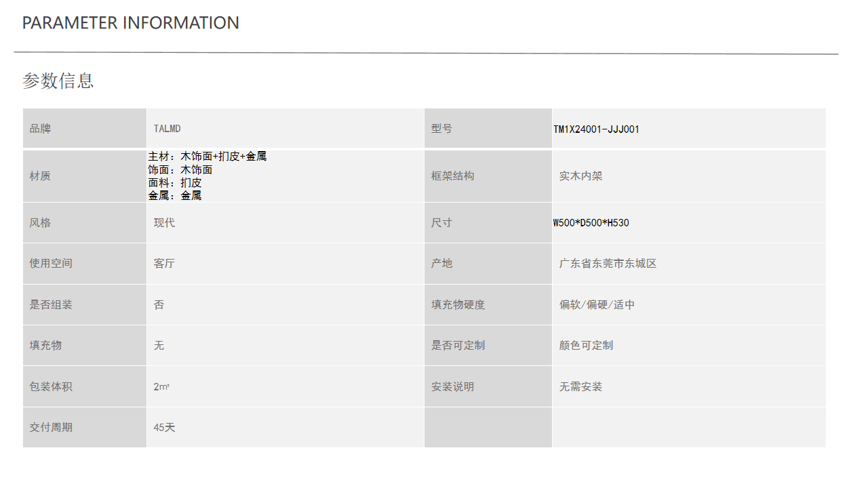
Task: Select the 颜色可定制 value
Action: [587, 346]
